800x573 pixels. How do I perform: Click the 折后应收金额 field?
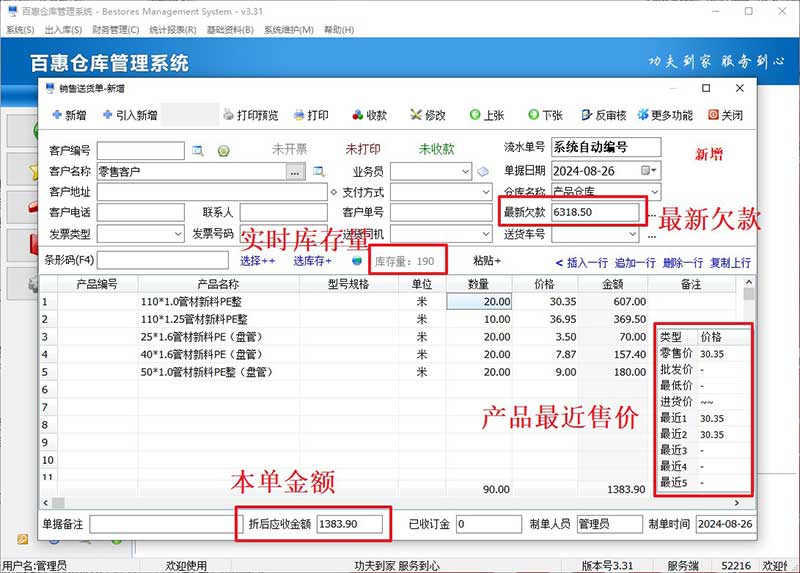(x=349, y=524)
